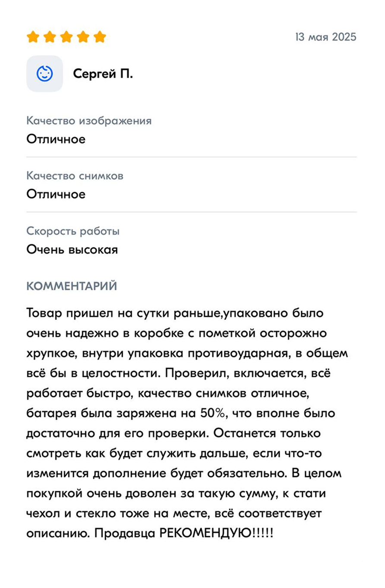The width and height of the screenshot is (385, 588).
Task: Click the fourth rating star
Action: [x=83, y=37]
